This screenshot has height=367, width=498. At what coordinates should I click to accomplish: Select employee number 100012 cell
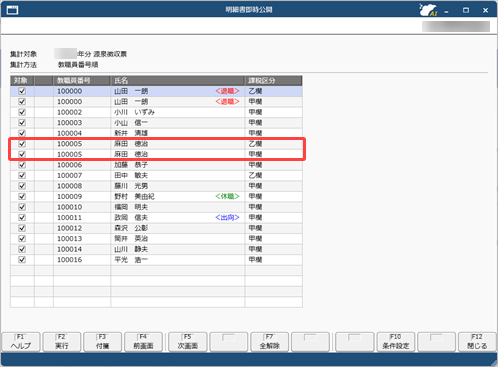coord(82,228)
